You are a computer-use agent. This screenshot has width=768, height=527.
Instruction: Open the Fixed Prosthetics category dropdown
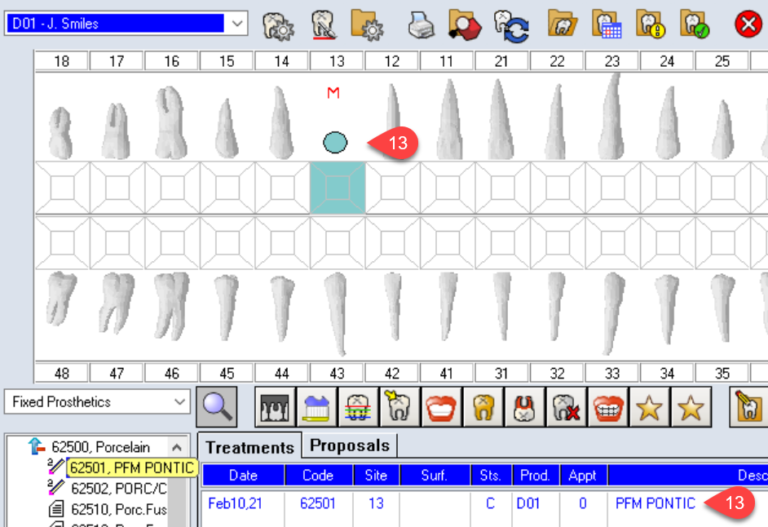coord(180,402)
